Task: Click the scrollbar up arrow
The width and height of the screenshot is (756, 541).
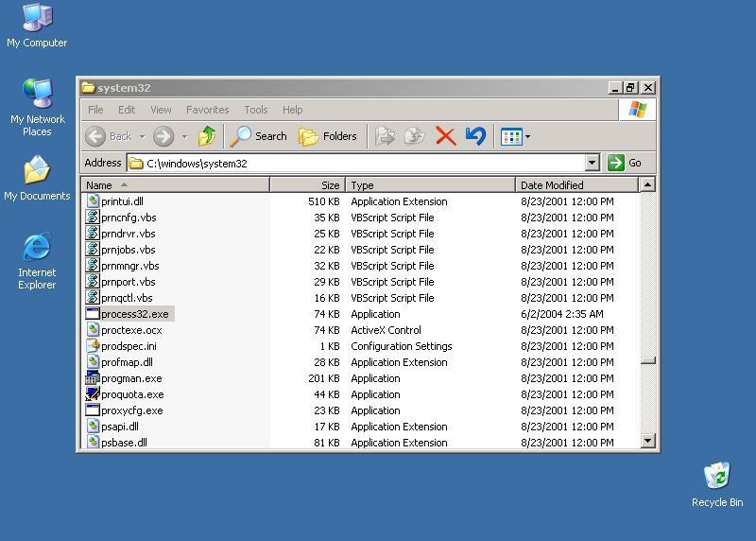Action: click(x=647, y=184)
